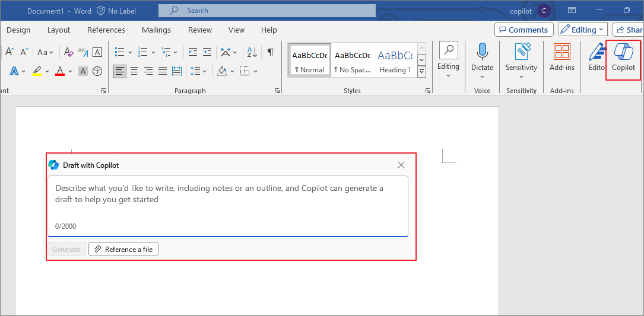Open the Asian Layout tool
This screenshot has height=316, width=644.
[226, 52]
